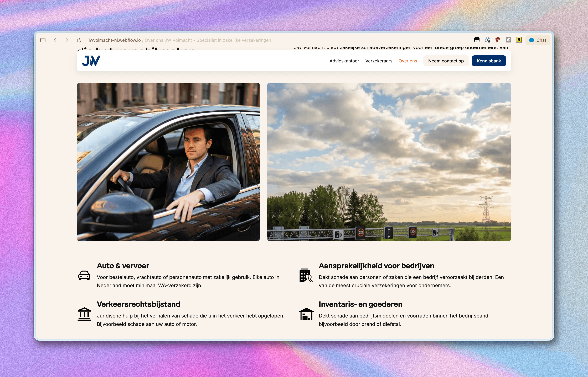Screen dimensions: 588x377
Task: Click the JW logo in navbar
Action: (x=91, y=61)
